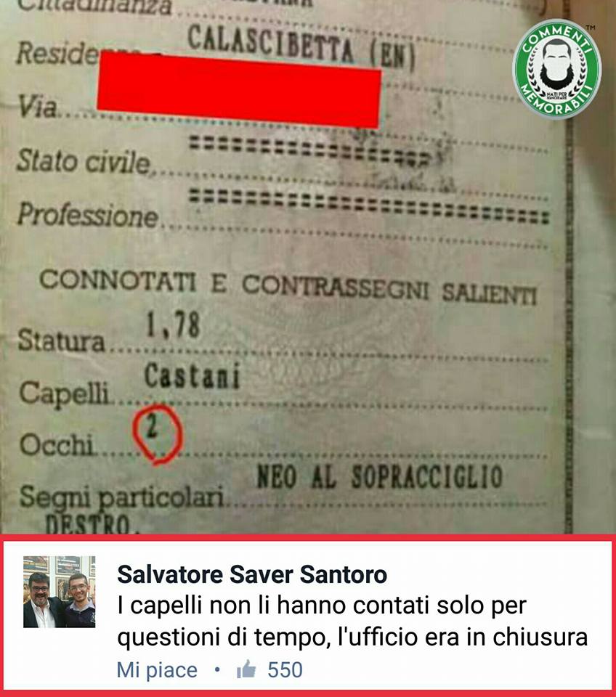Screen dimensions: 616x697
Task: Click the CALASCIBETTA (EN) residence text
Action: pyautogui.click(x=301, y=48)
